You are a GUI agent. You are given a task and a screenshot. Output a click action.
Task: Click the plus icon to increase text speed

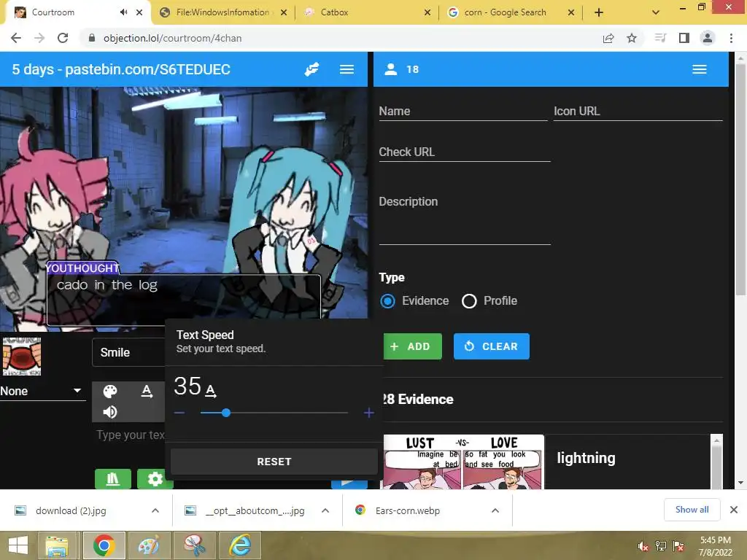(x=368, y=413)
